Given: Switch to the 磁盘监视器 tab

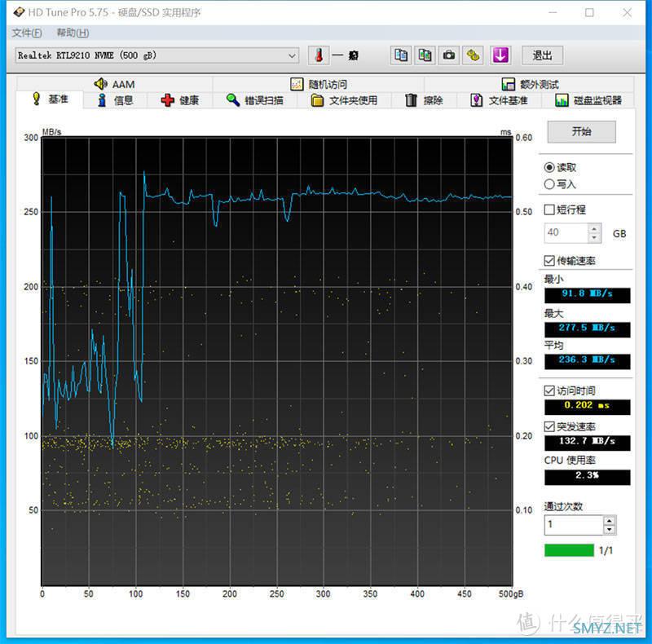Looking at the screenshot, I should pos(588,100).
